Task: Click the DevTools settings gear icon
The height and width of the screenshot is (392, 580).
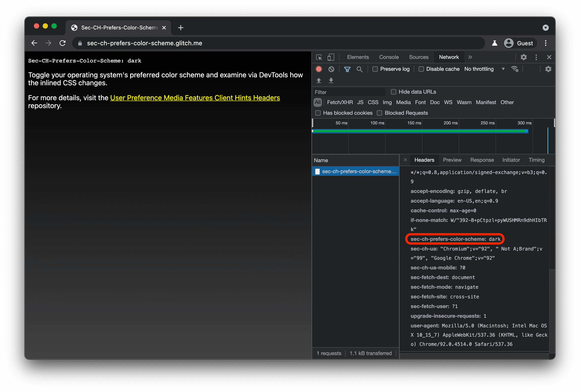Action: point(523,57)
